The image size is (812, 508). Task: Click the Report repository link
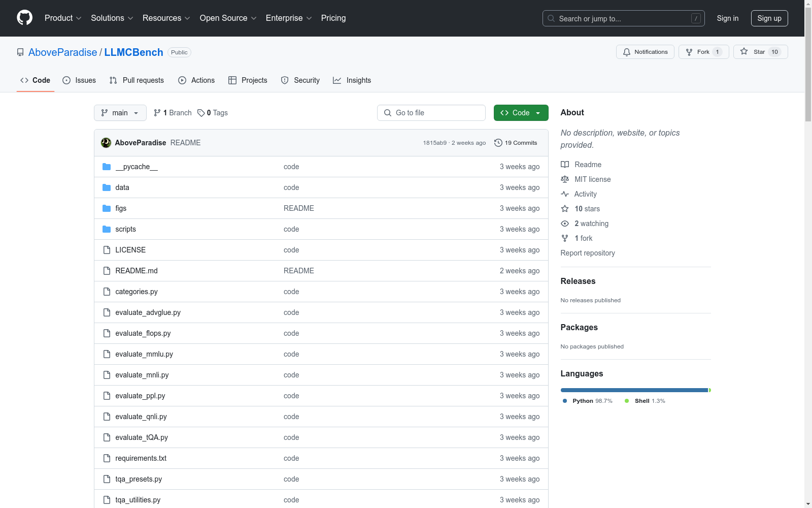point(588,253)
